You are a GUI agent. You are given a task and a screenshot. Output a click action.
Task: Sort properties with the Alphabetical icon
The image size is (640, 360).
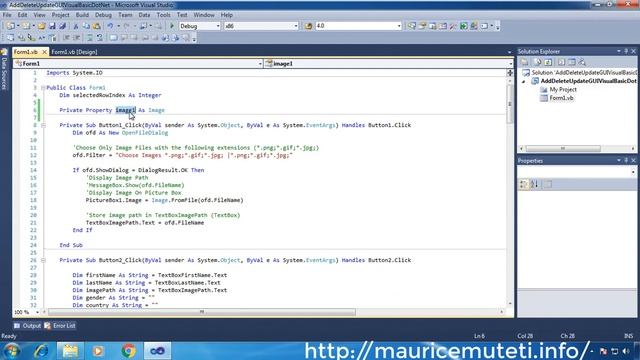tap(535, 184)
